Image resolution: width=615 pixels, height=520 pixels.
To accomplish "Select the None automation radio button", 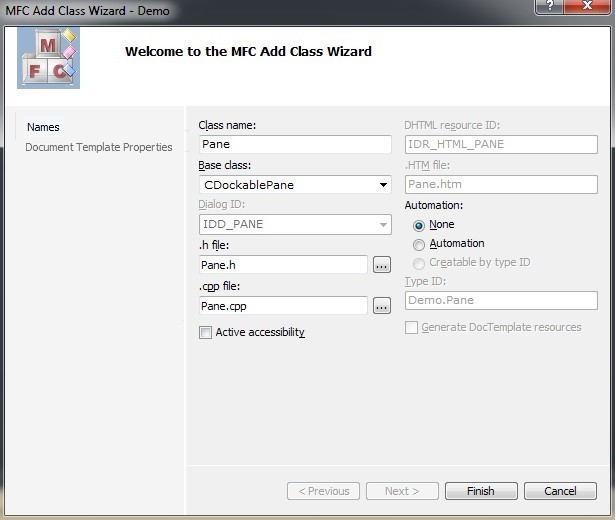I will coord(418,225).
